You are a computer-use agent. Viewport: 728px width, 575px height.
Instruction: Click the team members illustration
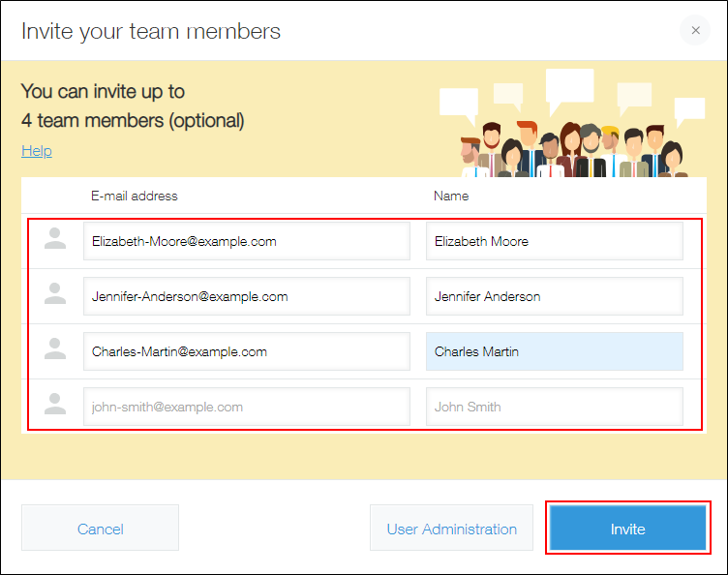[571, 131]
